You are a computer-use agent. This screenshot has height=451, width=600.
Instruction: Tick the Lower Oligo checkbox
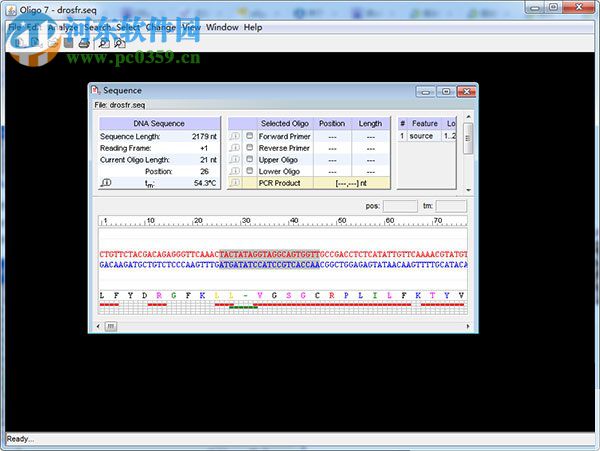coord(249,170)
